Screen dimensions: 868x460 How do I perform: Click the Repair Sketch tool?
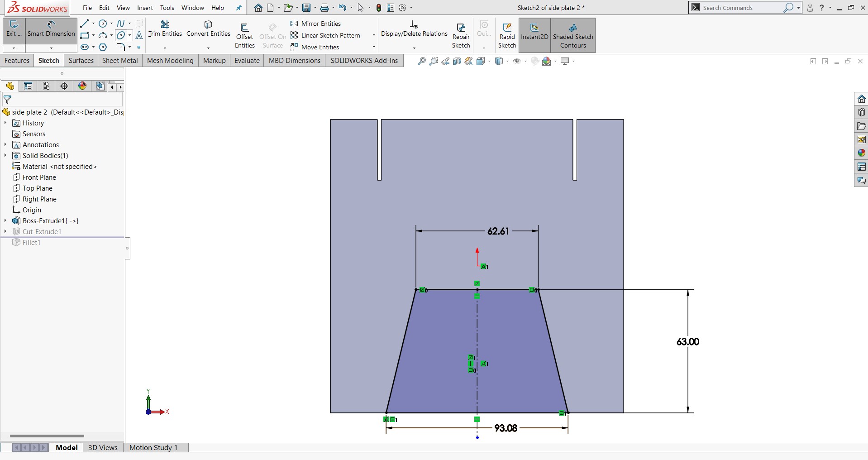pyautogui.click(x=461, y=35)
